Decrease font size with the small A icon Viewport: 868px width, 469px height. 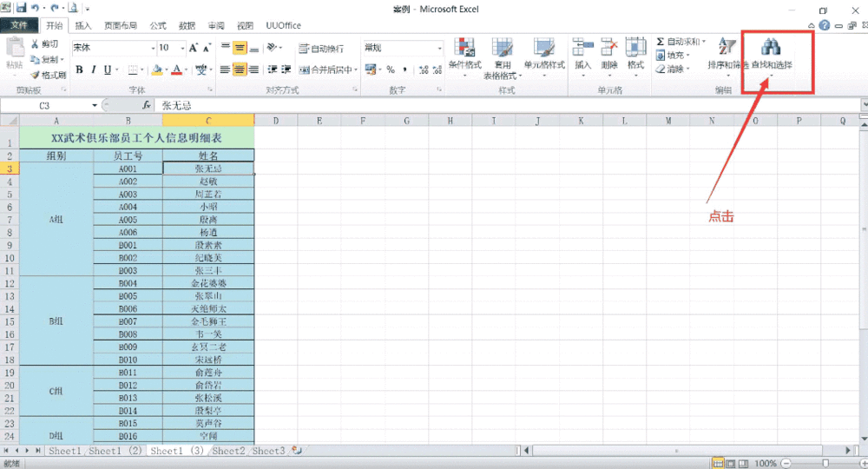[x=207, y=48]
